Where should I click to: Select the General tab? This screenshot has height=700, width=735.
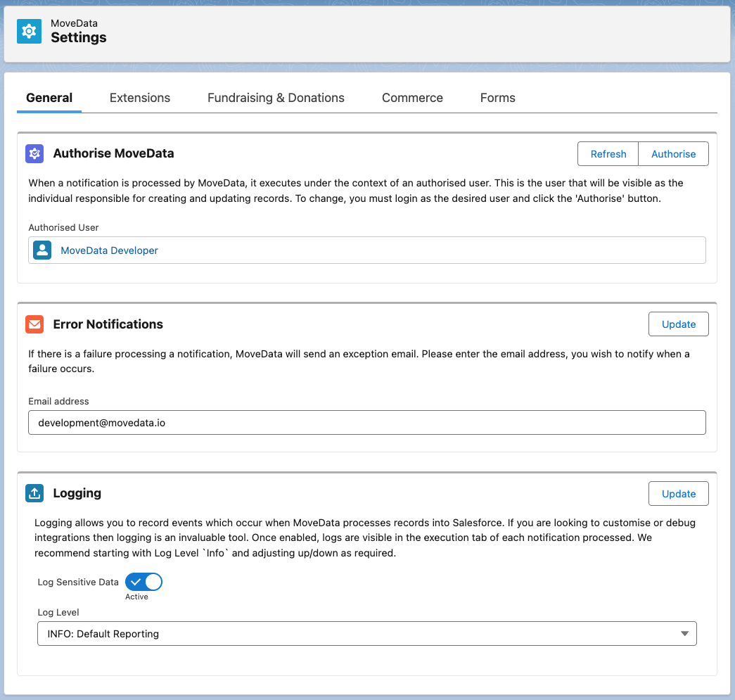49,98
